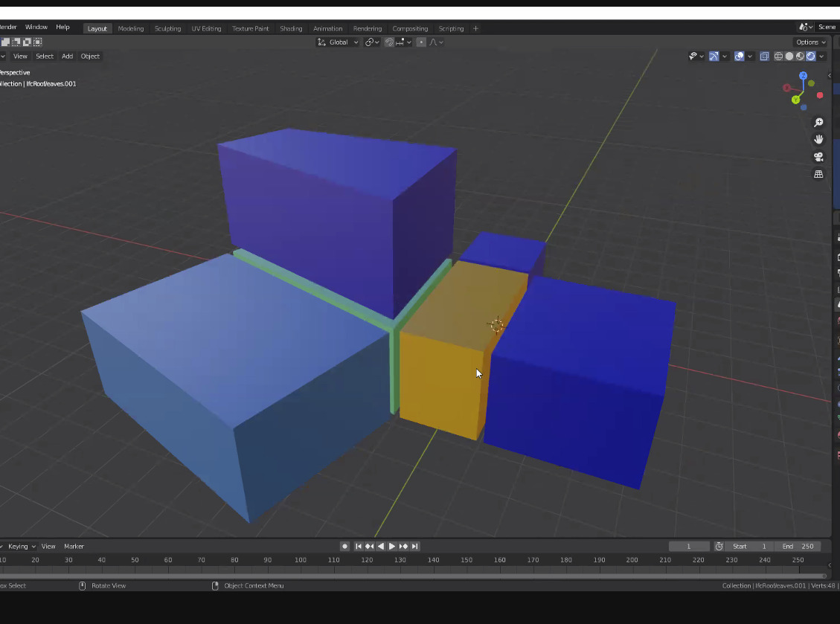Click the End frame field showing 250
Image resolution: width=840 pixels, height=624 pixels.
pyautogui.click(x=799, y=547)
